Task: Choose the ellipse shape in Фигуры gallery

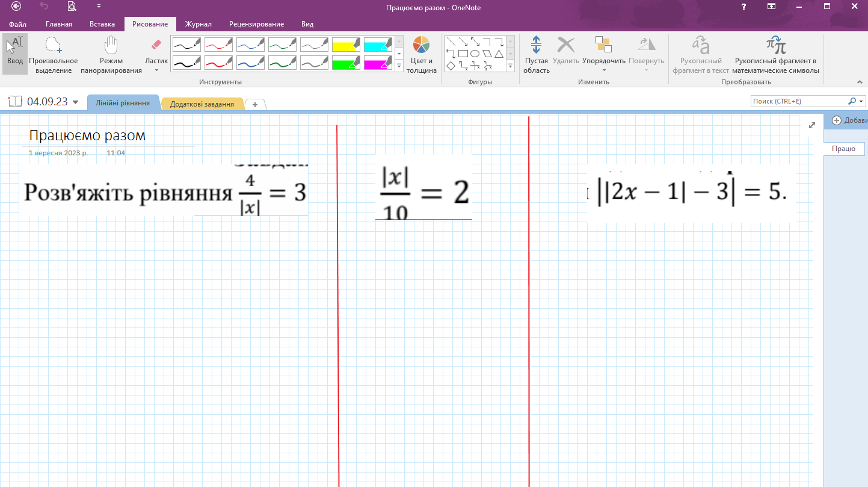Action: (475, 54)
